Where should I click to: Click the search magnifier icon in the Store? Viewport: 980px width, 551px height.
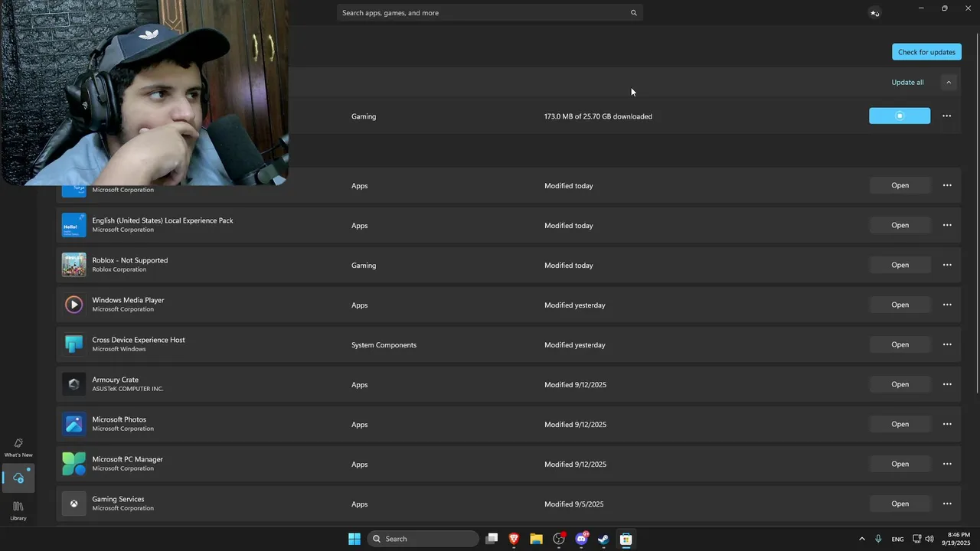pyautogui.click(x=633, y=13)
